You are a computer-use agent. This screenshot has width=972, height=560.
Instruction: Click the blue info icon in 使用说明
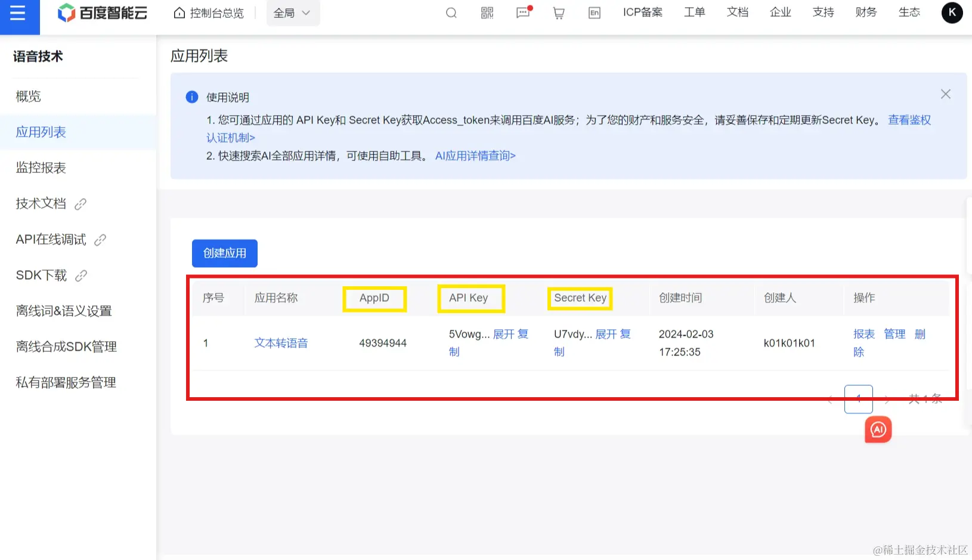pyautogui.click(x=192, y=97)
